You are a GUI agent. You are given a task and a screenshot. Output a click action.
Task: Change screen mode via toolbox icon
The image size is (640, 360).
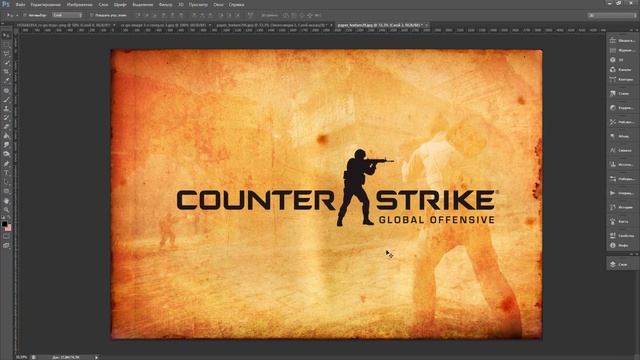(x=6, y=245)
